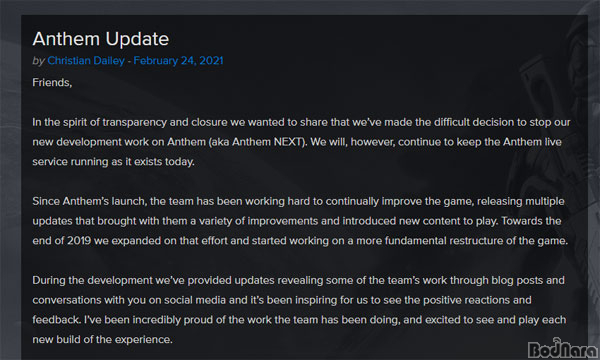Viewport: 600px width, 360px height.
Task: Click the line "new build of the experience."
Action: [102, 340]
